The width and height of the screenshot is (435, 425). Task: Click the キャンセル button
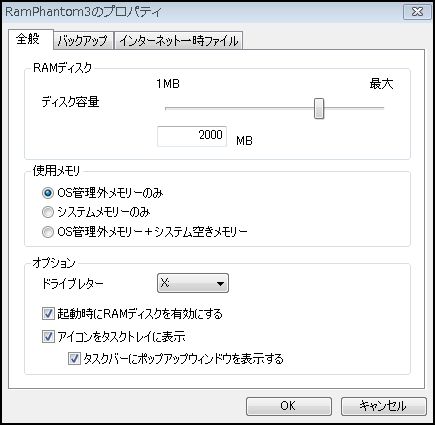[x=384, y=406]
